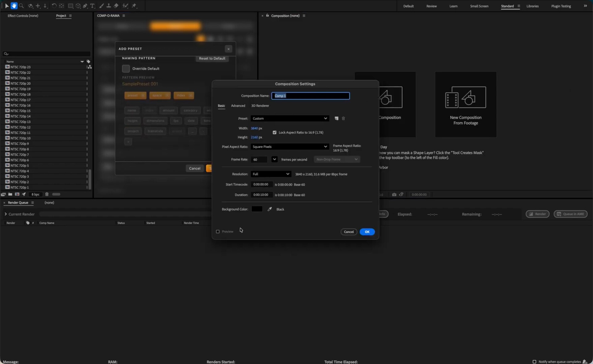Click Cancel in Composition Settings

(349, 232)
